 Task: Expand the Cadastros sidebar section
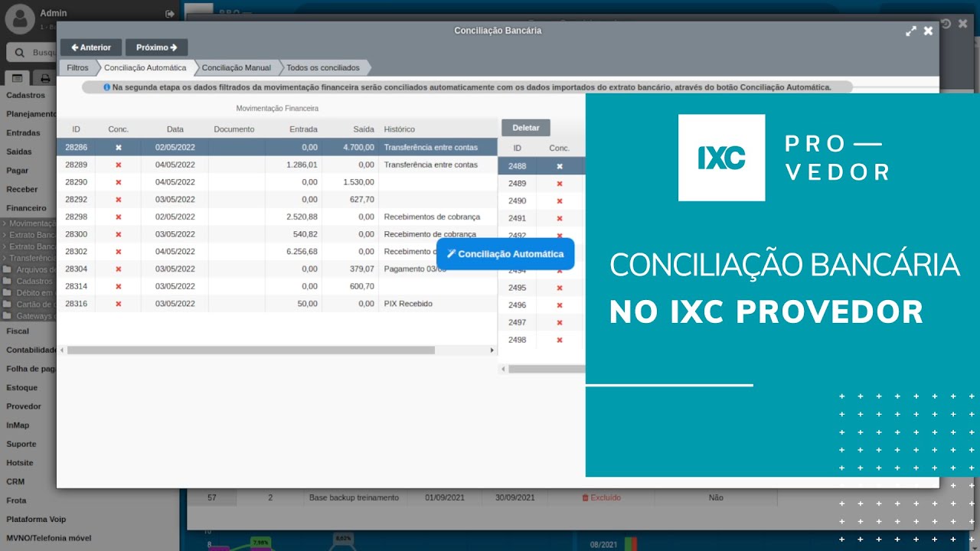[x=26, y=95]
